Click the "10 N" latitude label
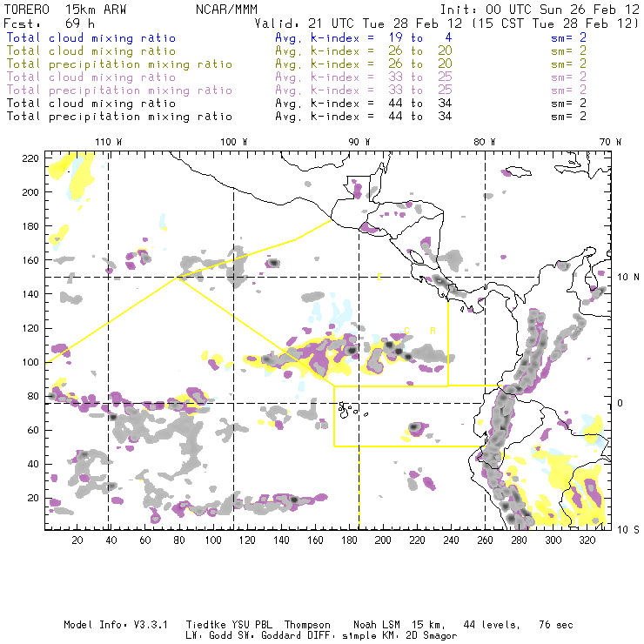Image resolution: width=644 pixels, height=644 pixels. point(628,278)
